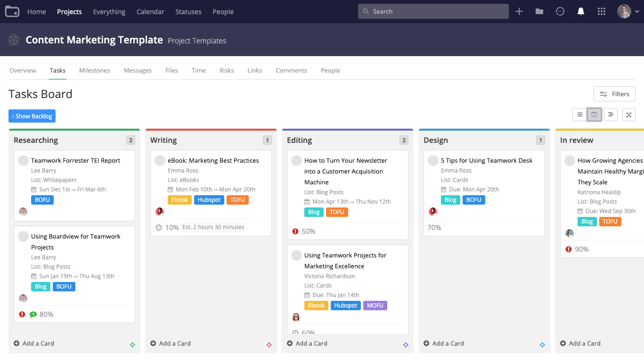This screenshot has height=364, width=644.
Task: Switch to the Milestones tab
Action: [94, 70]
